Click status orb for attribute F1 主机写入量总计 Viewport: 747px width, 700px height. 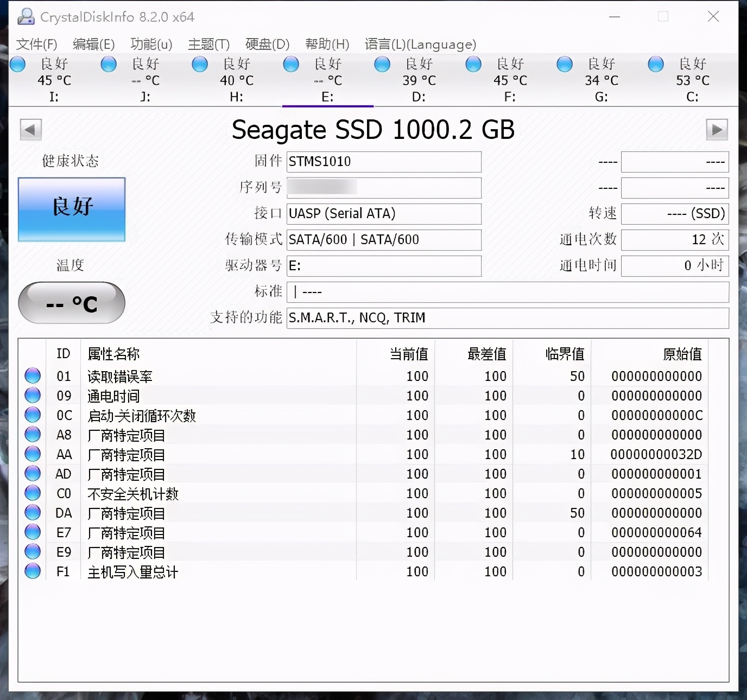click(33, 571)
